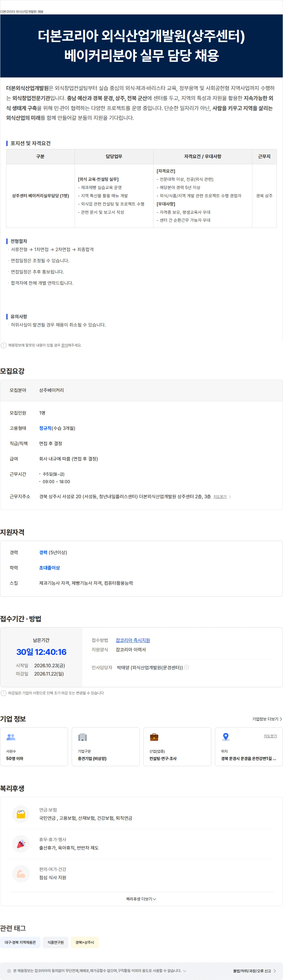Expand 복리후생 더보기

click(x=141, y=899)
